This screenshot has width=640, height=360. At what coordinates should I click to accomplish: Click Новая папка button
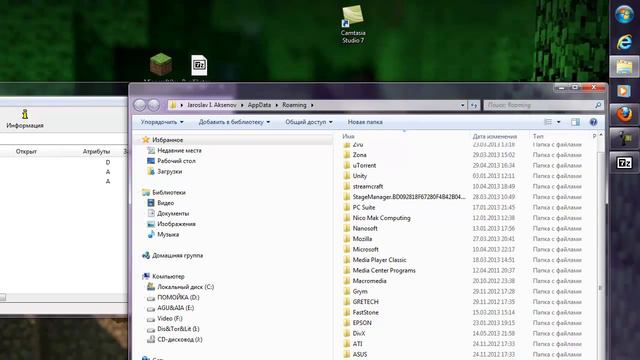click(x=365, y=122)
